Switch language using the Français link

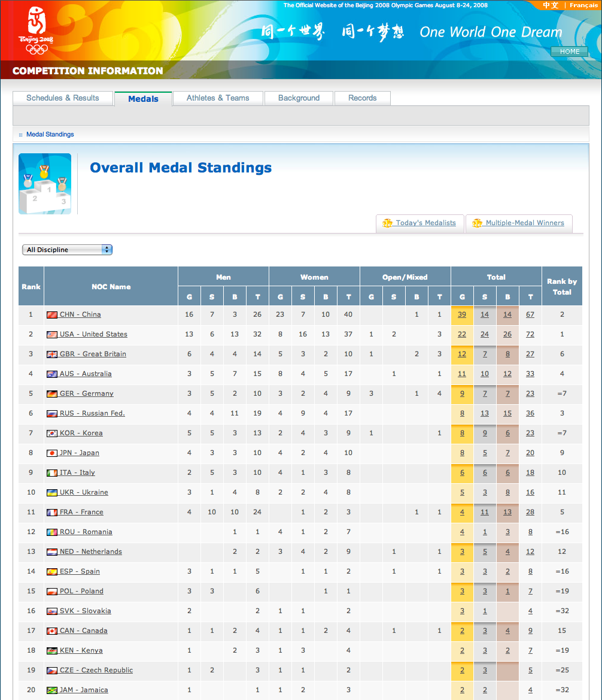coord(583,5)
